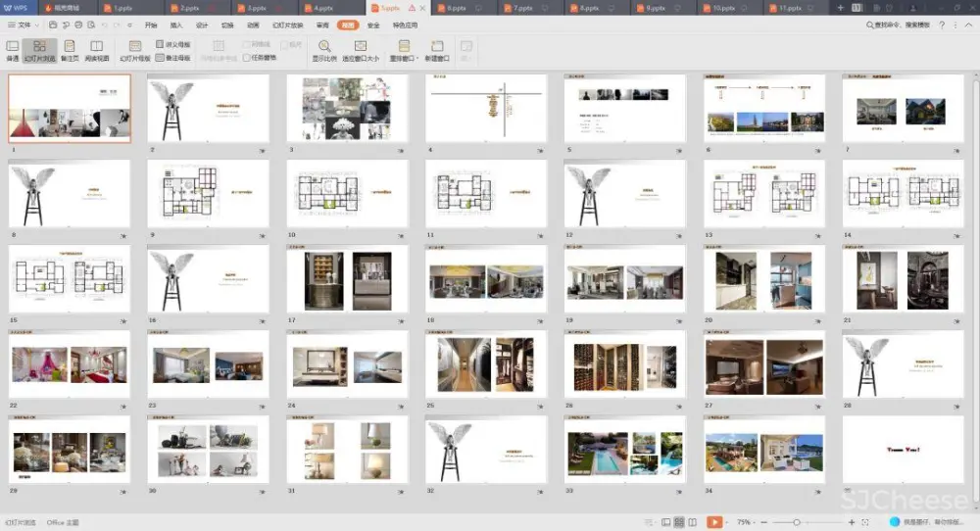Click New Window (新建窗口) icon
The image size is (980, 531).
(436, 47)
